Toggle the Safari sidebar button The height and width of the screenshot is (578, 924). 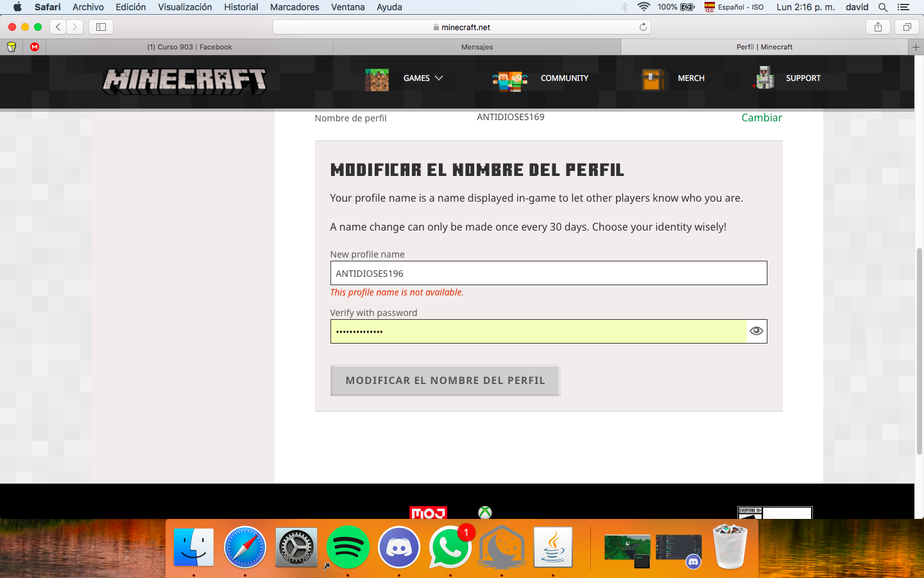tap(101, 27)
